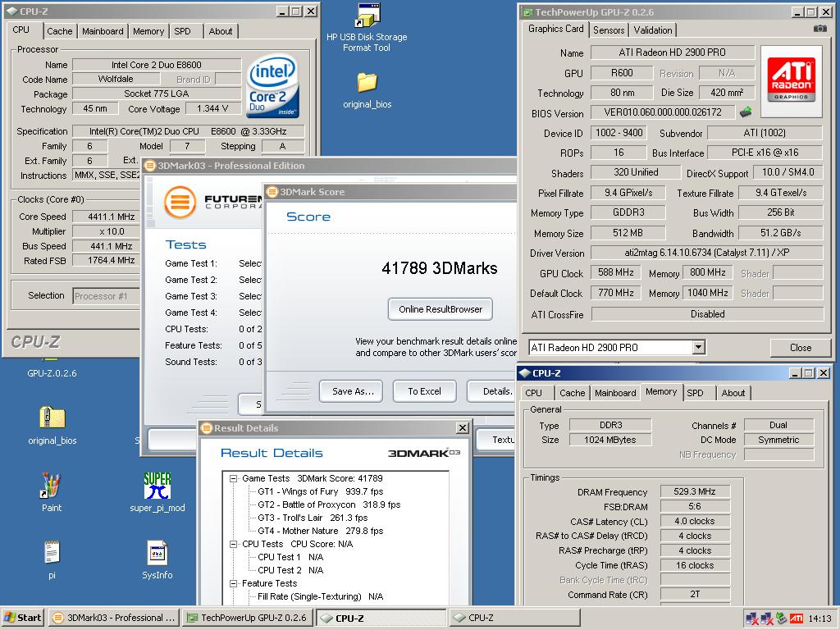840x630 pixels.
Task: Select CPU Test 2 tree row
Action: click(290, 570)
